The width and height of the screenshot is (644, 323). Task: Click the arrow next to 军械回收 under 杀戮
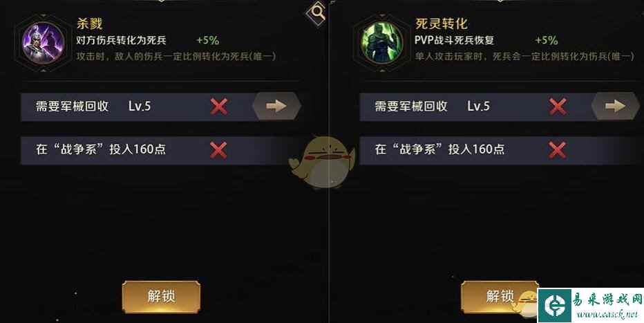(x=276, y=107)
